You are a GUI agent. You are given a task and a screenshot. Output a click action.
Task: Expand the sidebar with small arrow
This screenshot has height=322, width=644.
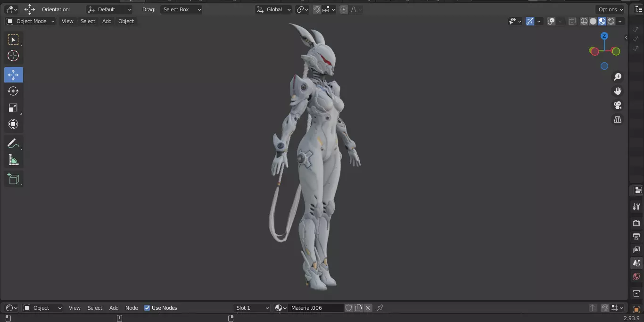[626, 38]
